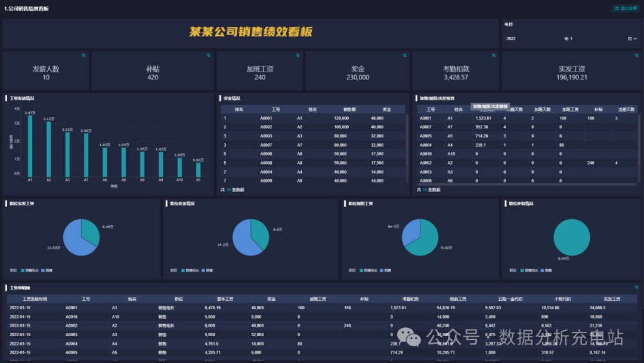Select A0001 row in 奖金情况 table
The width and height of the screenshot is (644, 363).
click(x=314, y=118)
